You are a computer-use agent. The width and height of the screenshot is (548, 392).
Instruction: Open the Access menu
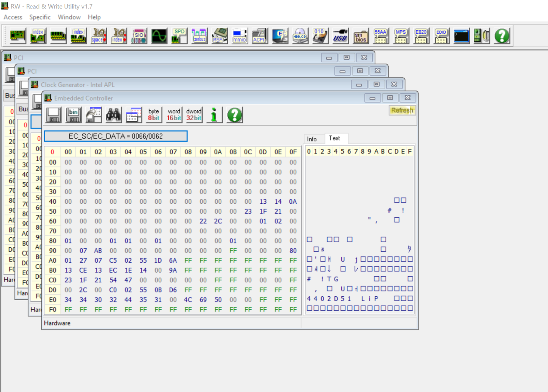(13, 17)
